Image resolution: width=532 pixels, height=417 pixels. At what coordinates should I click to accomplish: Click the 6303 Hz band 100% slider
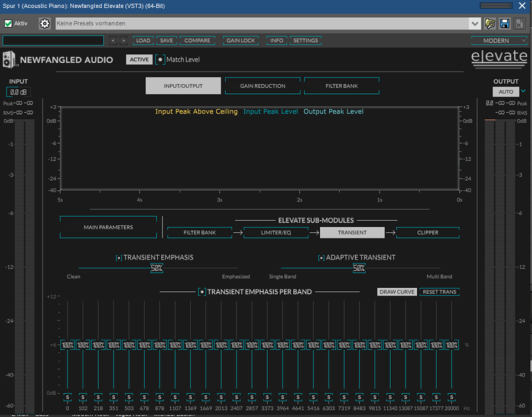click(x=329, y=345)
